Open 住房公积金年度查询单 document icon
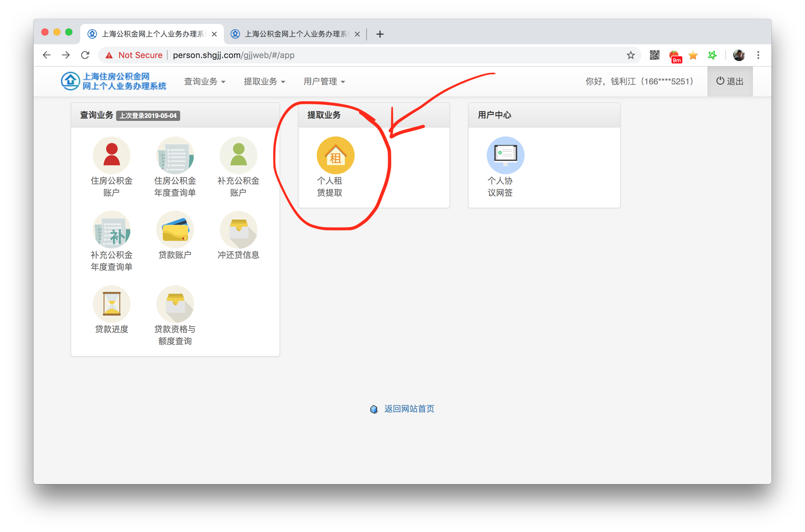 coord(175,155)
